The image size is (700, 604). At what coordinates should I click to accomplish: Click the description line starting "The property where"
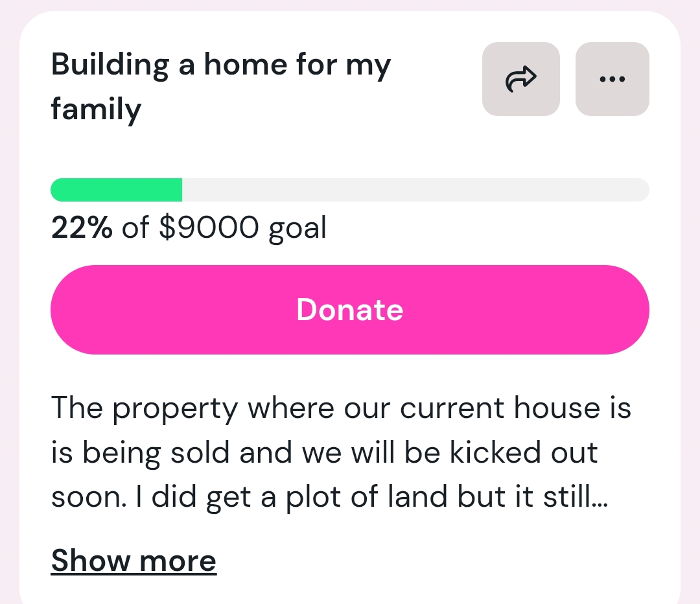coord(341,408)
